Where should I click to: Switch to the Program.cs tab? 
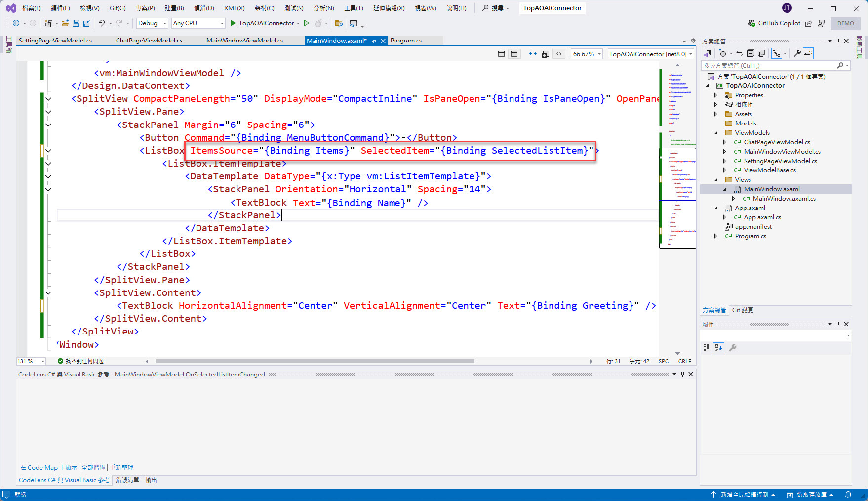tap(406, 41)
